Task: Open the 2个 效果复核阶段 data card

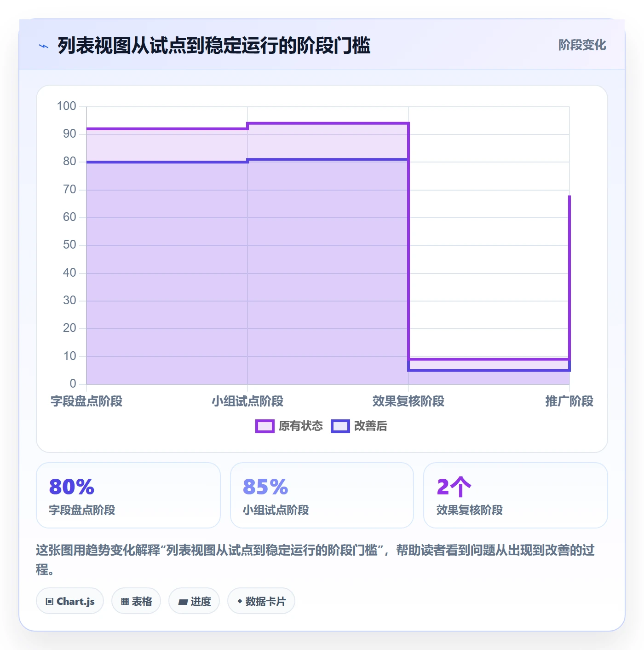Action: pos(516,495)
